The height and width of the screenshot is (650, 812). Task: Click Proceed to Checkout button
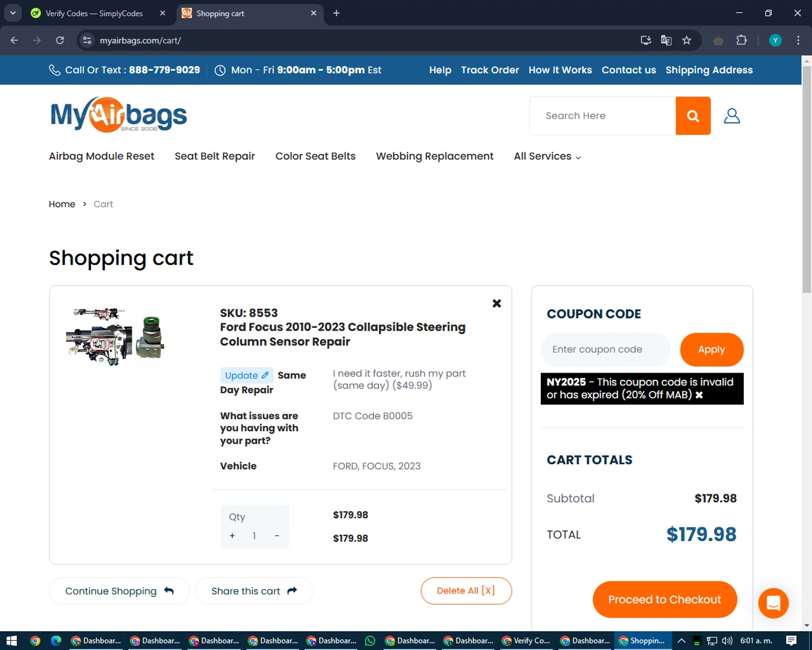click(665, 600)
